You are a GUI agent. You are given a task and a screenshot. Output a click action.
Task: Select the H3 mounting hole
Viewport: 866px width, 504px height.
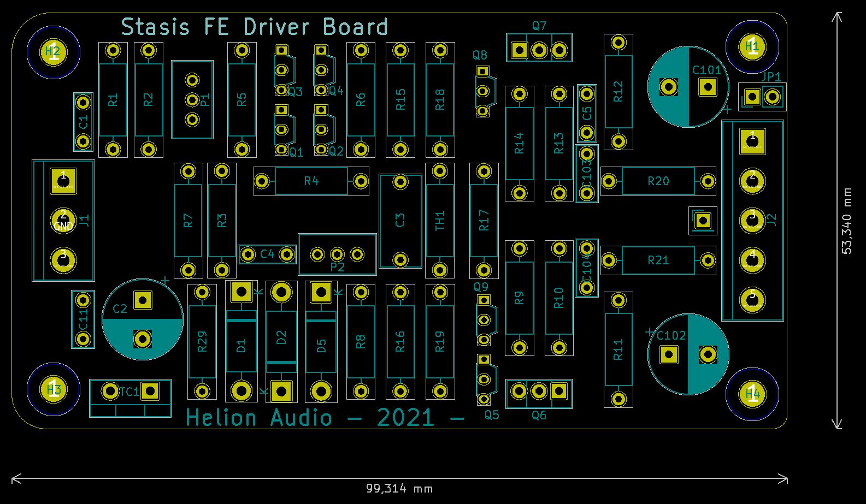pos(54,389)
